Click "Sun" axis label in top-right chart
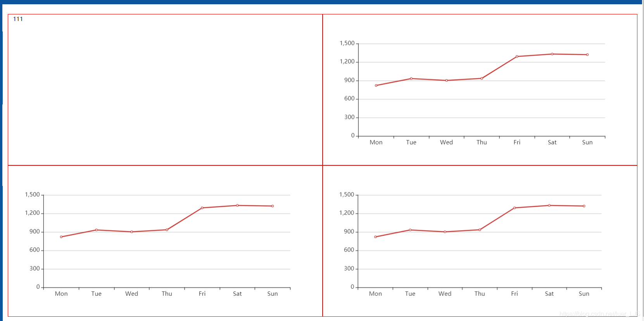 [587, 142]
